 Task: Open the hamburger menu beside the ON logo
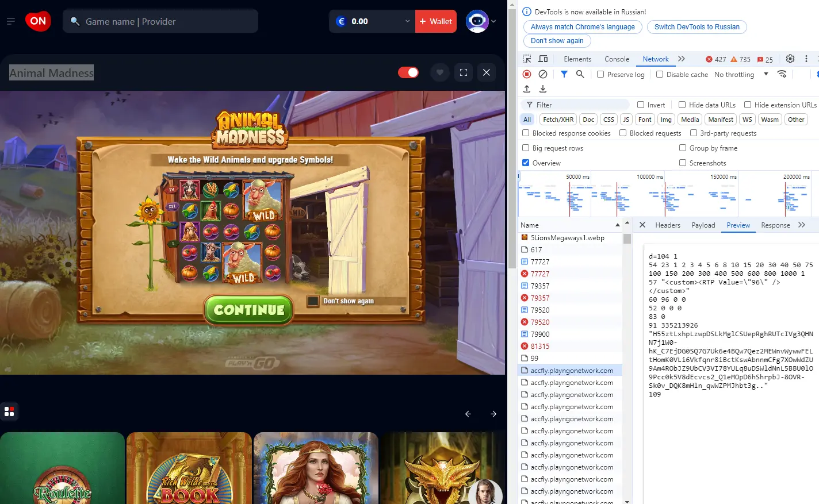pyautogui.click(x=10, y=21)
